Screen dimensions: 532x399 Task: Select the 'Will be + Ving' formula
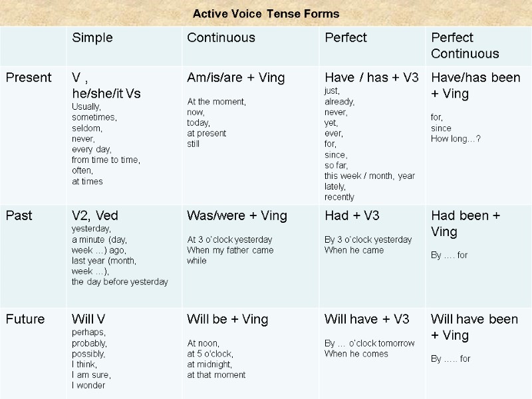tap(227, 319)
